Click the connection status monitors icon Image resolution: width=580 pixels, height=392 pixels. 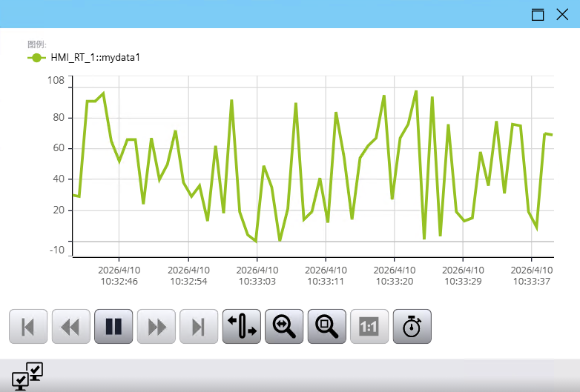pos(27,376)
